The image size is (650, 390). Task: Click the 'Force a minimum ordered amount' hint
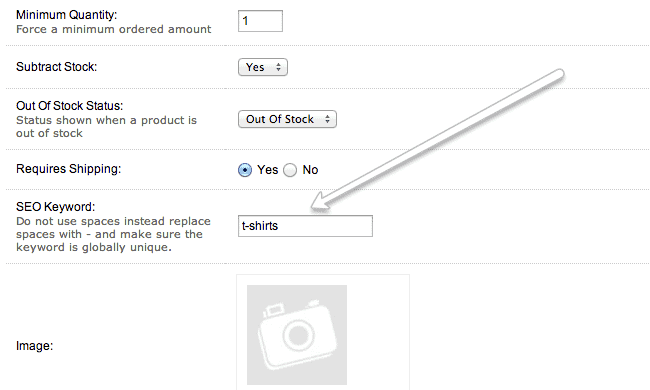(x=114, y=29)
